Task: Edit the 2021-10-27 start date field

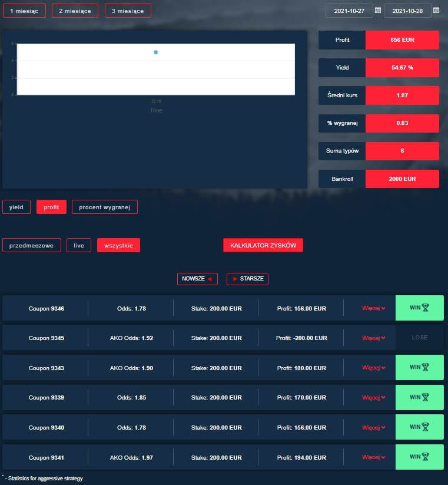Action: [348, 11]
